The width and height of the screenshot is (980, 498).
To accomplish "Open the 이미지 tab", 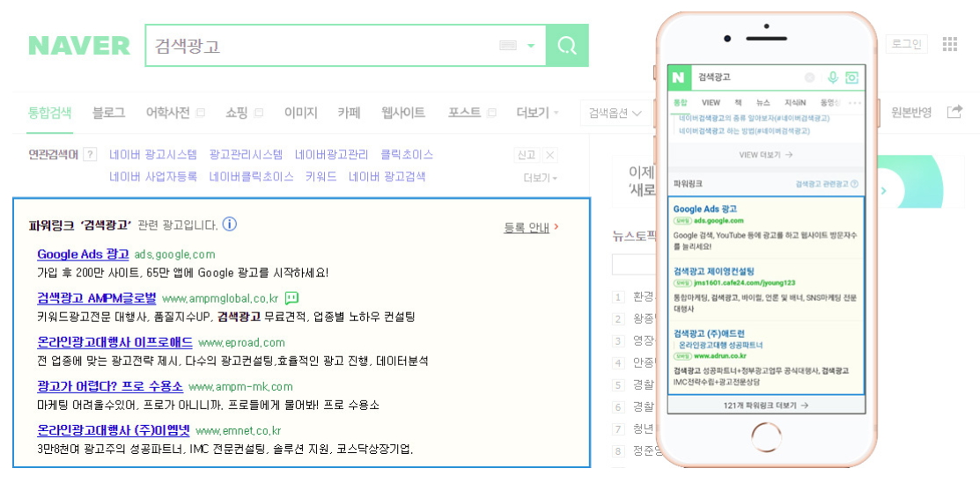I will 300,113.
